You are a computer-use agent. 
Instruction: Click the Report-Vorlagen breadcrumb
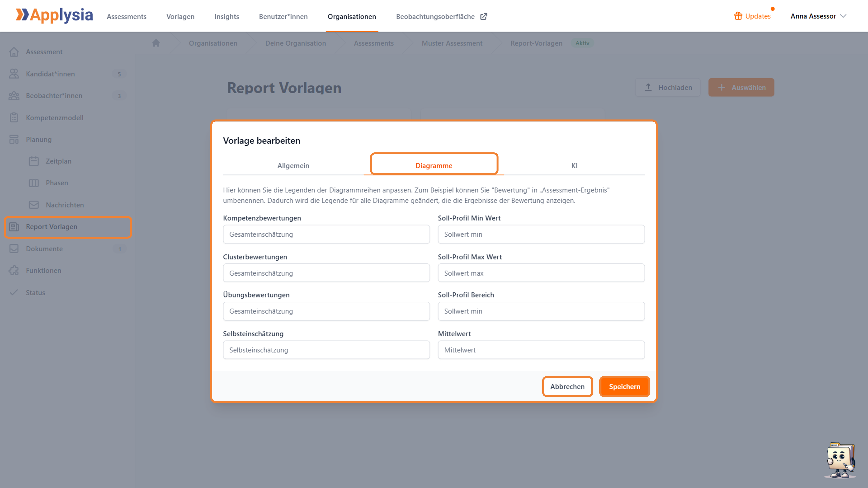tap(536, 43)
